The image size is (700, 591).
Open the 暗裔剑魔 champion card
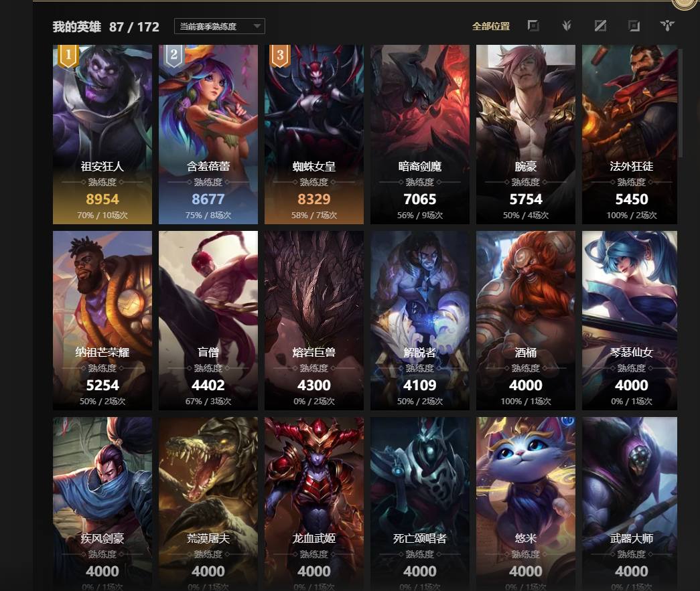click(419, 135)
